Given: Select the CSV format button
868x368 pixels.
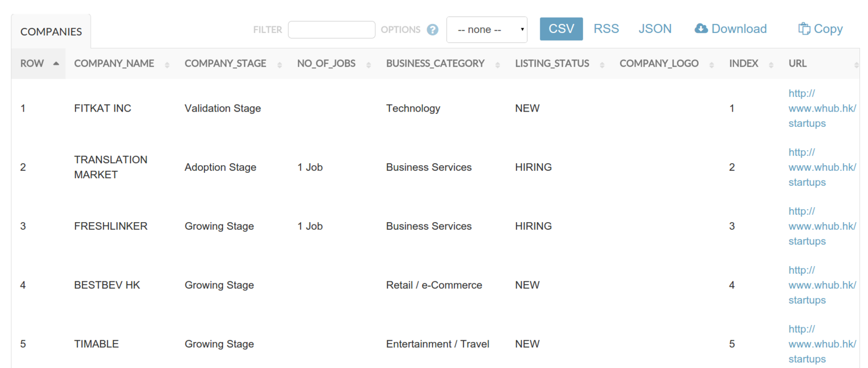Looking at the screenshot, I should click(x=561, y=29).
